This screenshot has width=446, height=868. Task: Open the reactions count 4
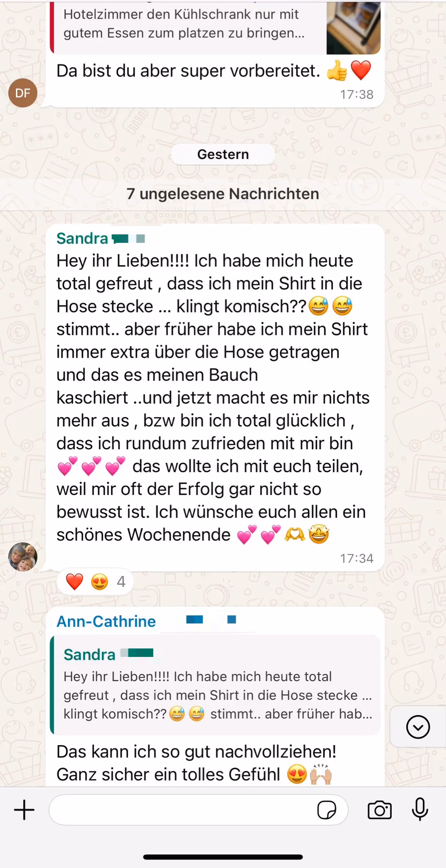click(x=121, y=581)
